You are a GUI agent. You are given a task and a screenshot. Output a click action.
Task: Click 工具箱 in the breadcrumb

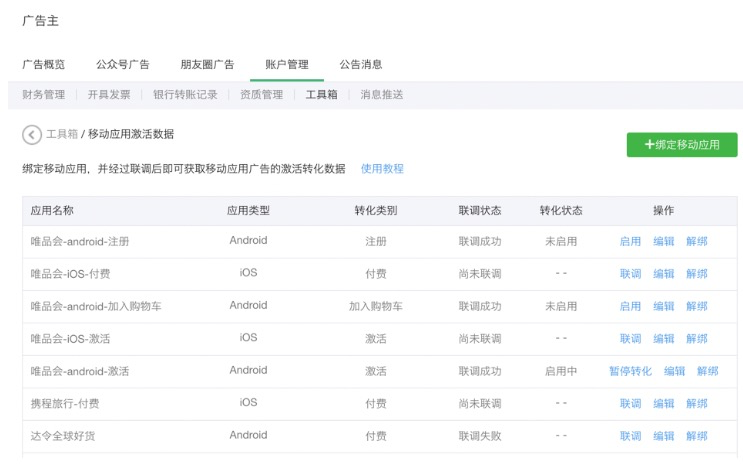coord(62,134)
